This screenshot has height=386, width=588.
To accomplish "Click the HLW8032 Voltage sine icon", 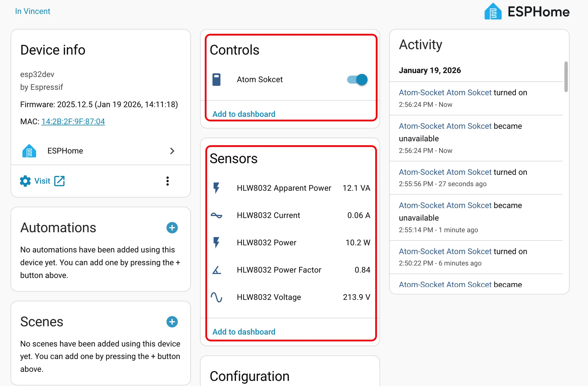I will (x=216, y=297).
